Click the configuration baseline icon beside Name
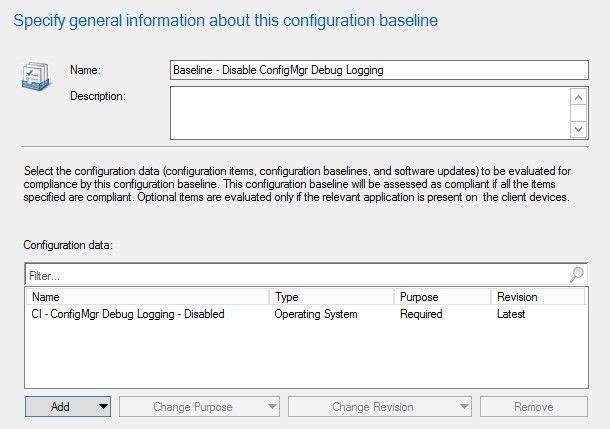Viewport: 610px width, 429px height. tap(35, 76)
